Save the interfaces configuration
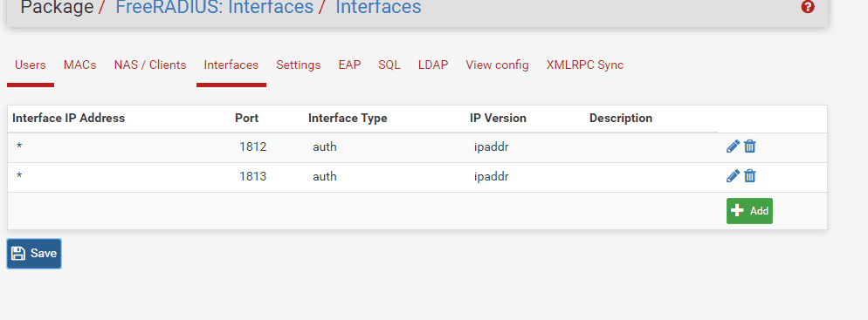This screenshot has width=868, height=320. (x=34, y=254)
